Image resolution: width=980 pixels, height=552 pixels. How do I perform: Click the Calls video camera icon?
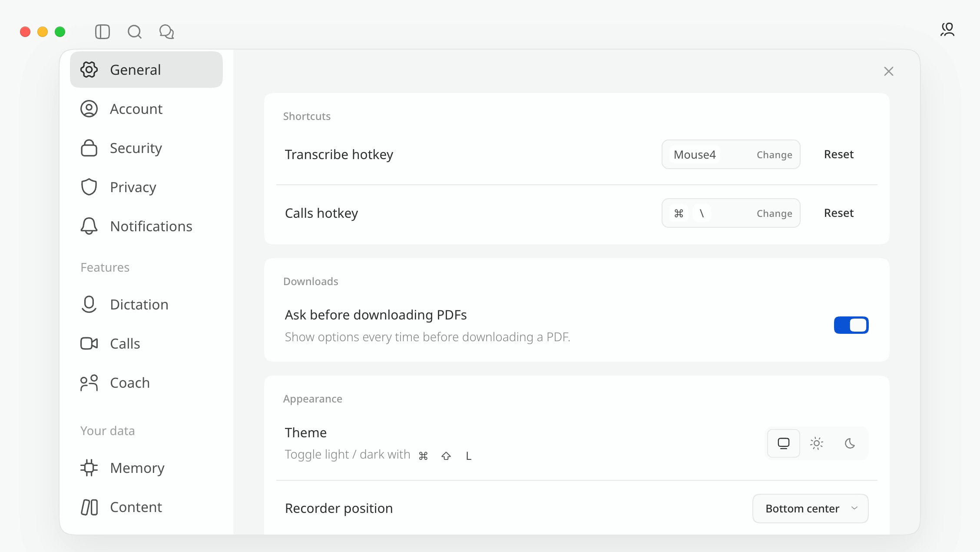pos(89,343)
